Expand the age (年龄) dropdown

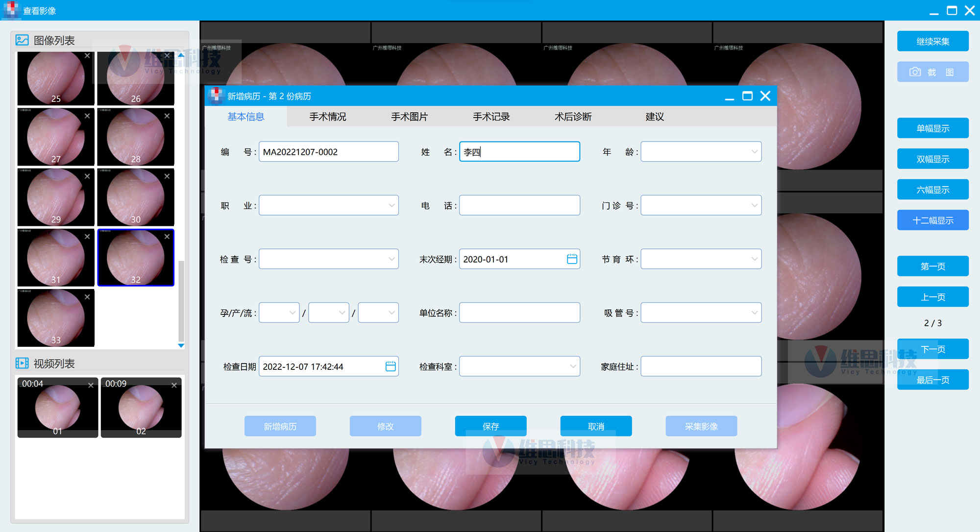coord(754,152)
